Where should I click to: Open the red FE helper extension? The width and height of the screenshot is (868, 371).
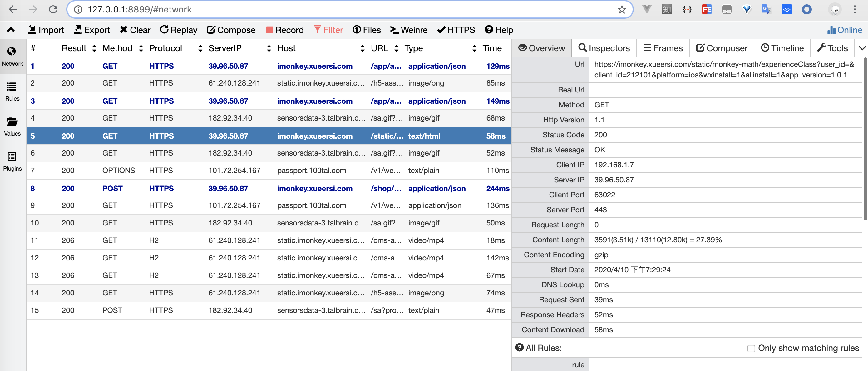(x=707, y=9)
